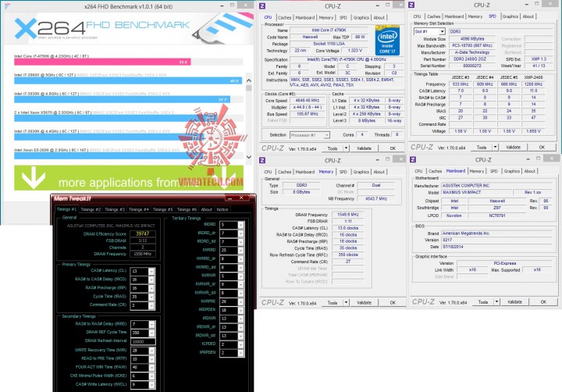Click the CPU-Z icon in the Memory tab window title bar
This screenshot has height=392, width=562.
[262, 160]
